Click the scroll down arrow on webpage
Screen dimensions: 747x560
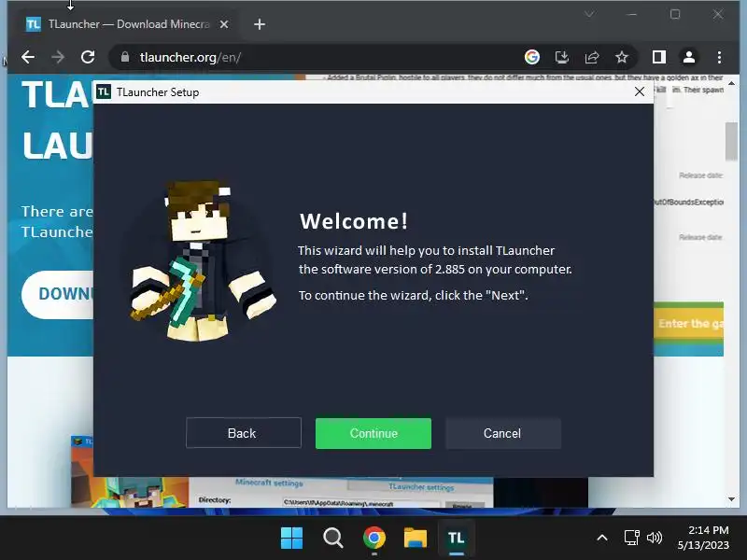[x=731, y=499]
